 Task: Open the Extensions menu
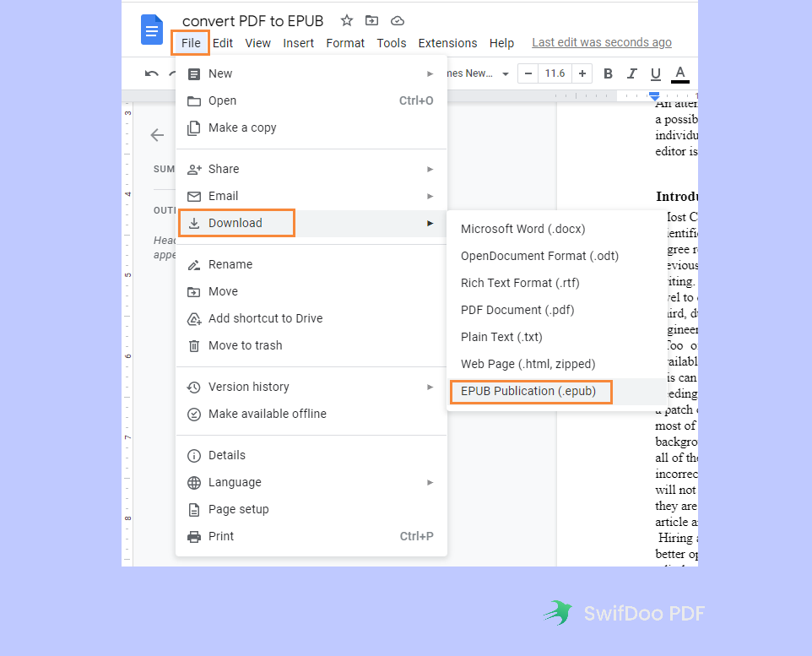tap(448, 43)
